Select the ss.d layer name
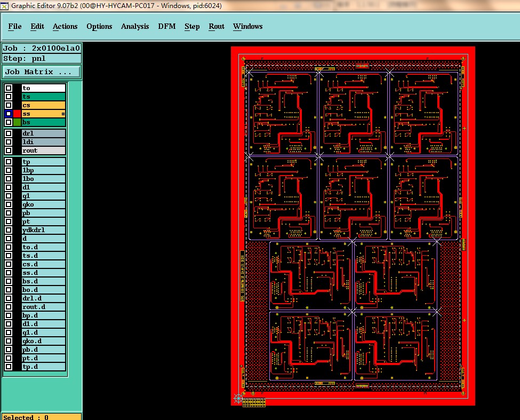 [43, 273]
